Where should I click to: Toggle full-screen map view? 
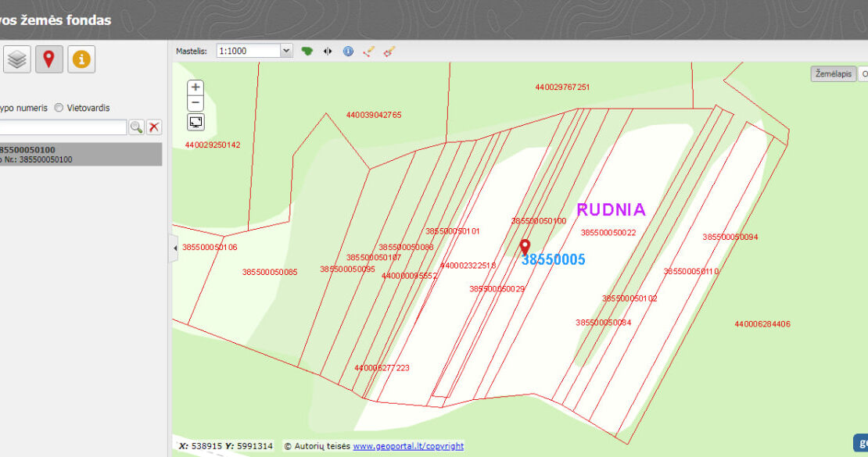[x=195, y=122]
